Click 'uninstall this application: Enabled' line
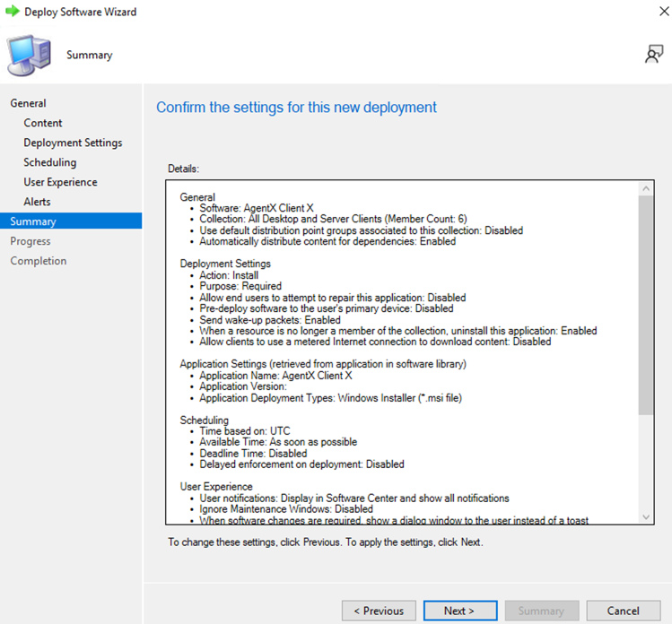 pos(398,331)
